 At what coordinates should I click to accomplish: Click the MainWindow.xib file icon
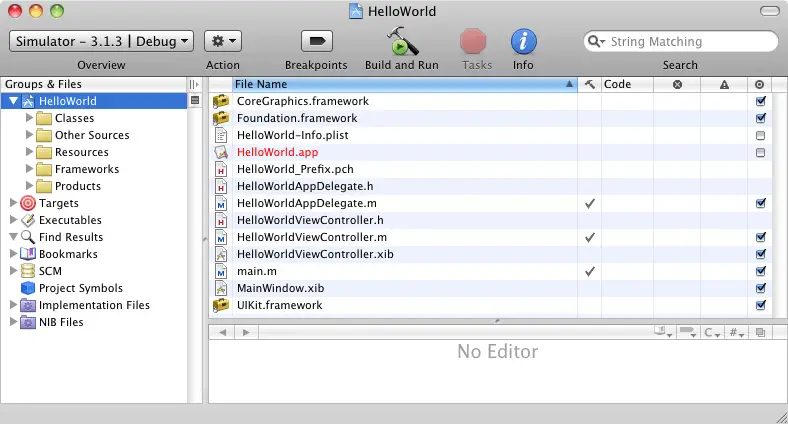point(221,288)
